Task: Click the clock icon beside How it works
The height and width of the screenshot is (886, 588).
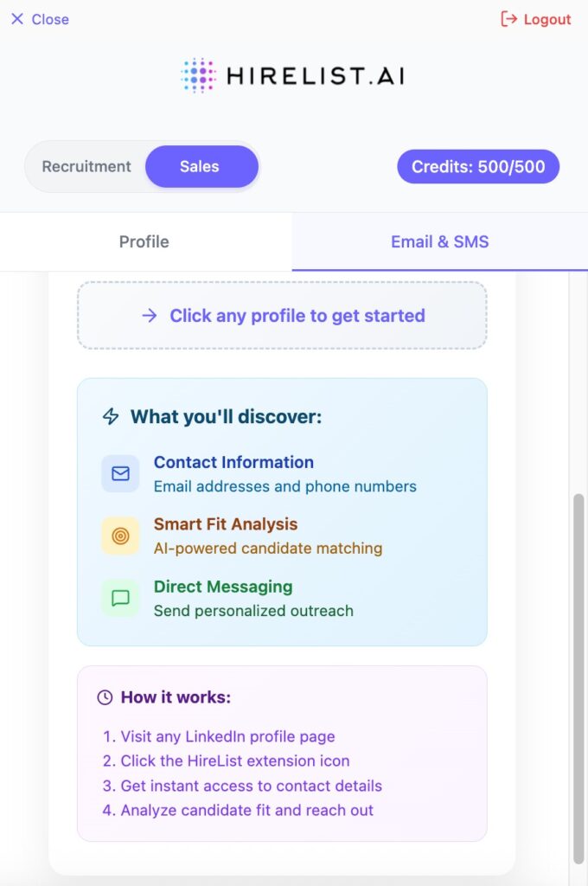Action: coord(105,697)
